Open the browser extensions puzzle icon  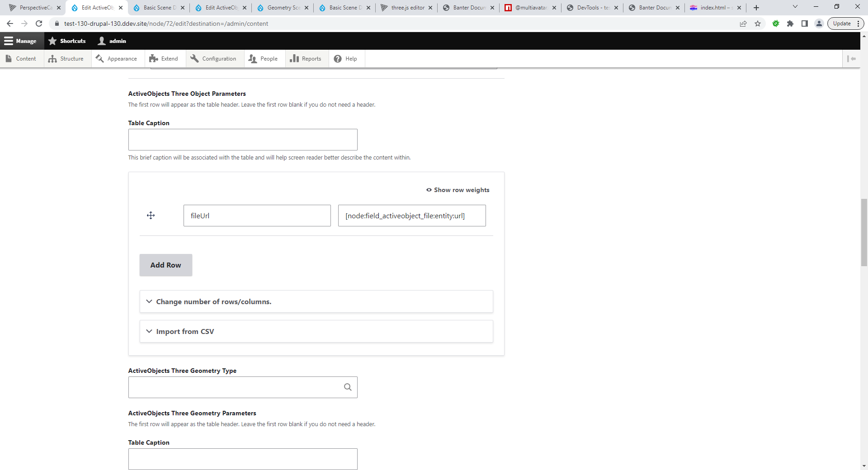tap(790, 23)
